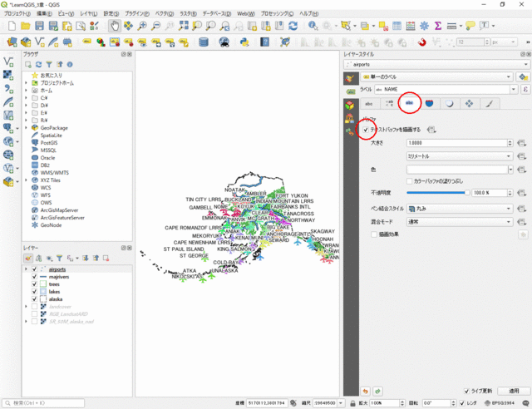The height and width of the screenshot is (409, 532).
Task: Open a project using the yellow folder icon
Action: click(x=26, y=26)
